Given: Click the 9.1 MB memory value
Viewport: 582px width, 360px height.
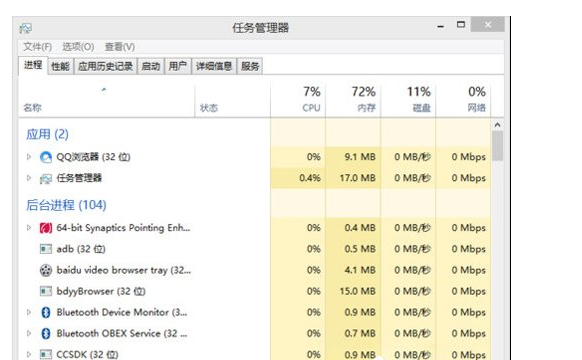Looking at the screenshot, I should pyautogui.click(x=360, y=157).
